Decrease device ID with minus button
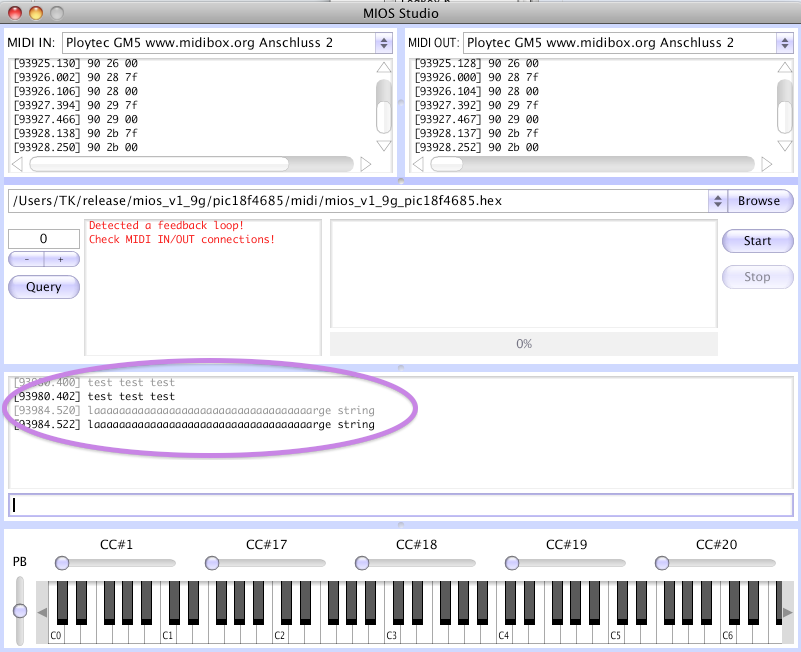The image size is (801, 652). click(x=27, y=260)
